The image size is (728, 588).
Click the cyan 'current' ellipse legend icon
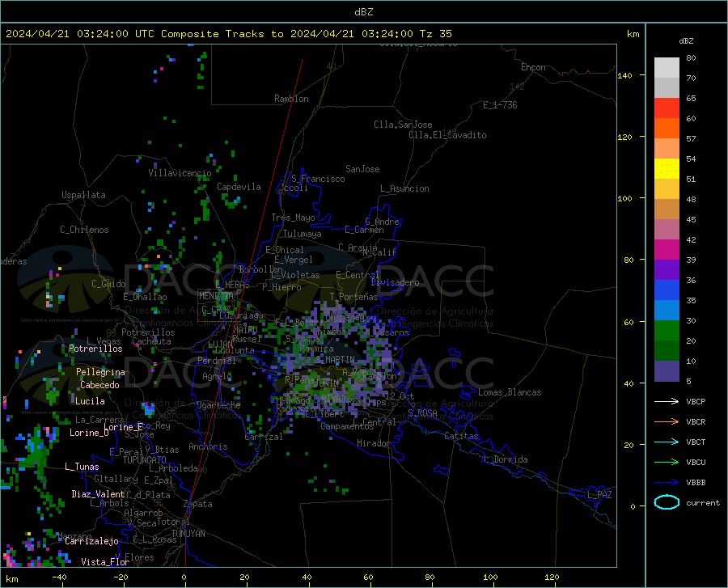[667, 502]
